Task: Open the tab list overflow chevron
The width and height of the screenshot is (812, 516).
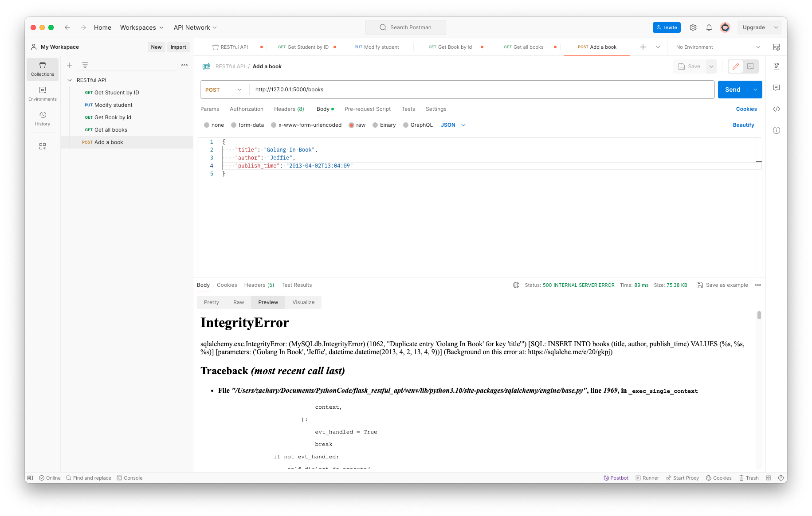Action: [658, 47]
